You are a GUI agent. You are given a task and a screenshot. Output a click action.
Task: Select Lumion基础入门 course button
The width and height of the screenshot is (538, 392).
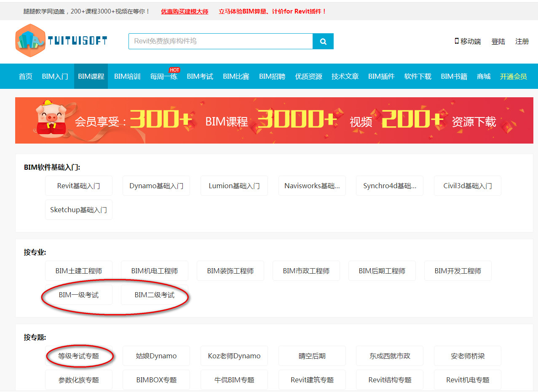pos(234,186)
